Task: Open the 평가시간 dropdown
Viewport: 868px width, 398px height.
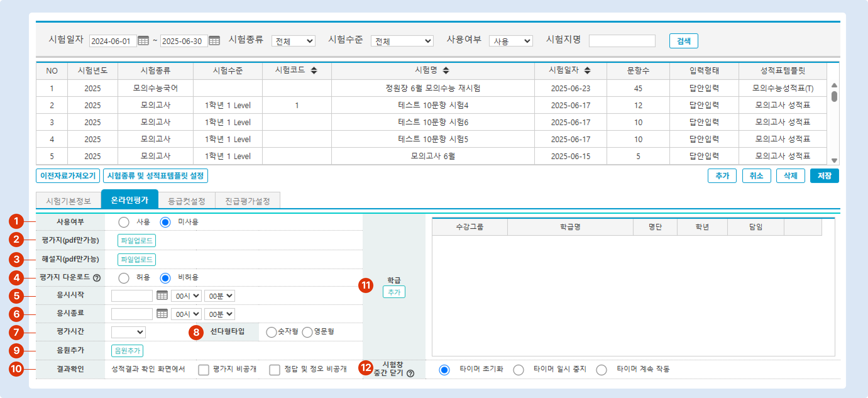Action: click(128, 332)
